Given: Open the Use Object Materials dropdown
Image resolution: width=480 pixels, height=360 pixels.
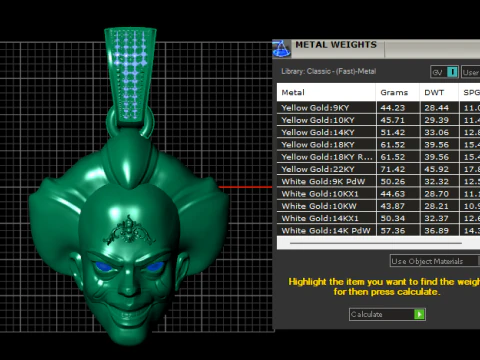Looking at the screenshot, I should click(x=435, y=261).
